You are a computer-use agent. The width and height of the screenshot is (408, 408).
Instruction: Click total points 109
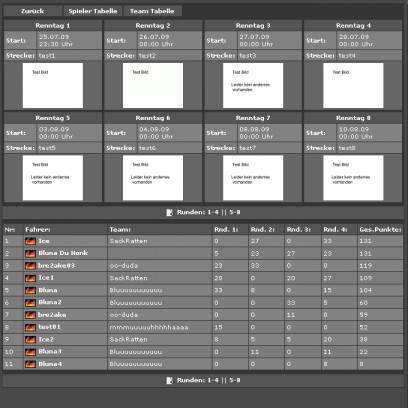pyautogui.click(x=366, y=278)
